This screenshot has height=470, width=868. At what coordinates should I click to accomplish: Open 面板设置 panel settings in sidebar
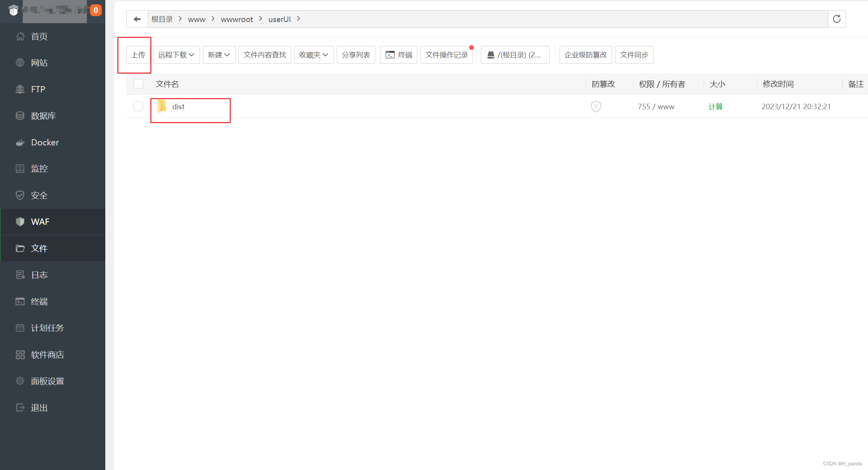click(x=47, y=381)
